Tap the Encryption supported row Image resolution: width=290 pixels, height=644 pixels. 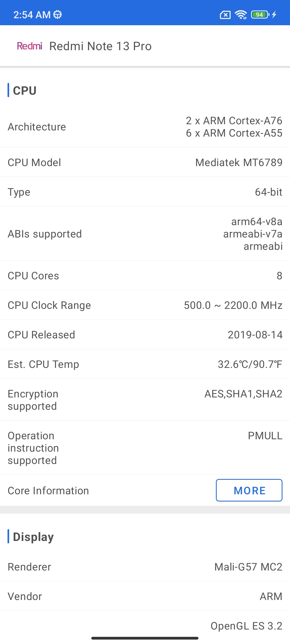point(145,400)
